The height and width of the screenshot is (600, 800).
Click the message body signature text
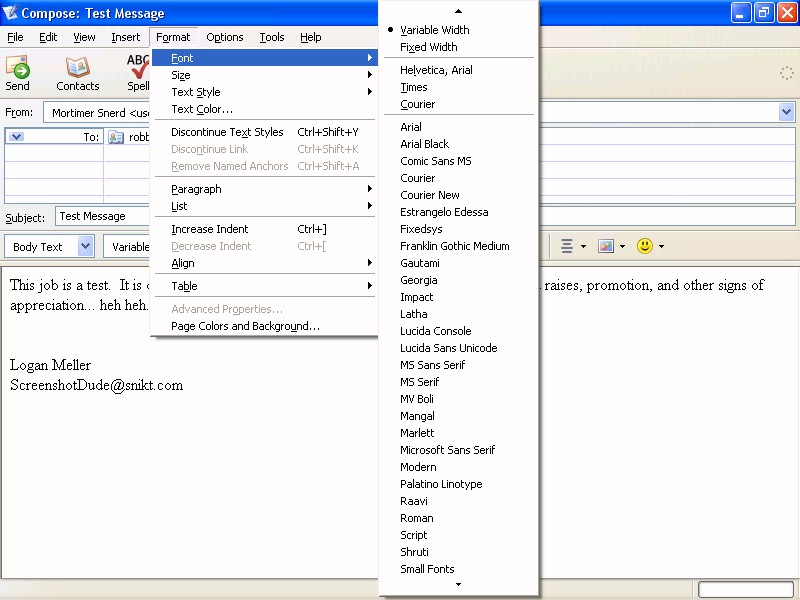tap(96, 375)
